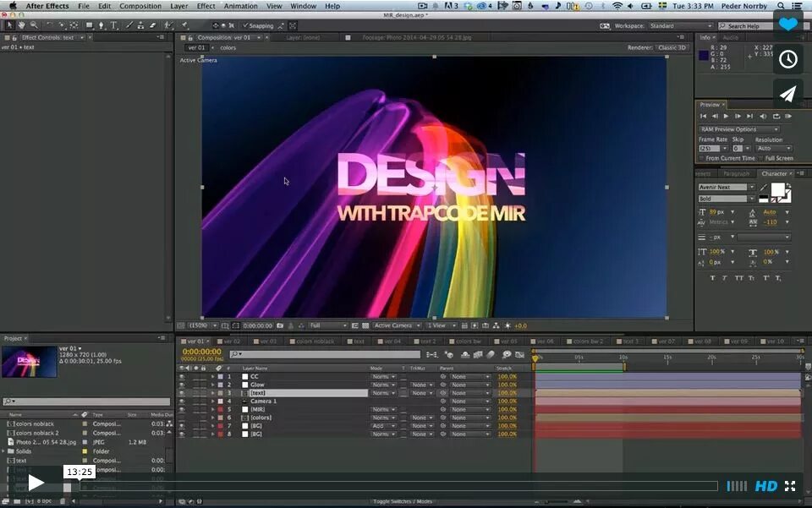
Task: Select the Pen tool
Action: [101, 25]
